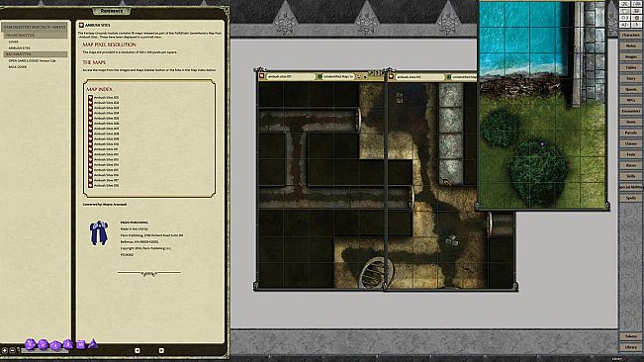The height and width of the screenshot is (362, 644).
Task: Open link icon for Ambush Sites 003
Action: (x=90, y=108)
